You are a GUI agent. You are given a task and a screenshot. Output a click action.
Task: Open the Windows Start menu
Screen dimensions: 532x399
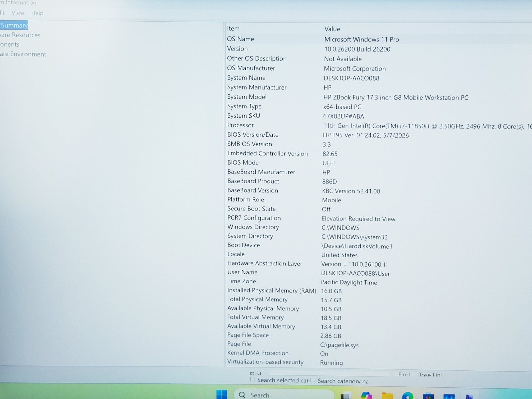pyautogui.click(x=221, y=395)
